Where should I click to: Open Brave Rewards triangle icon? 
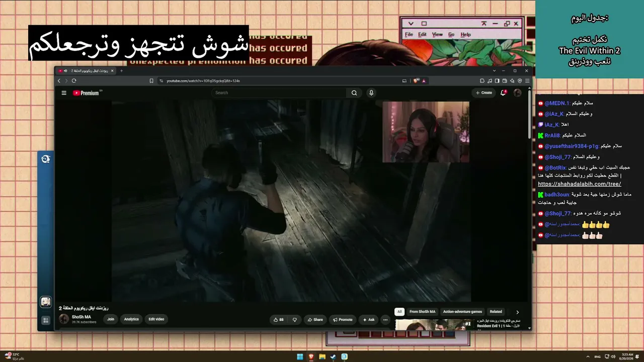(x=424, y=80)
